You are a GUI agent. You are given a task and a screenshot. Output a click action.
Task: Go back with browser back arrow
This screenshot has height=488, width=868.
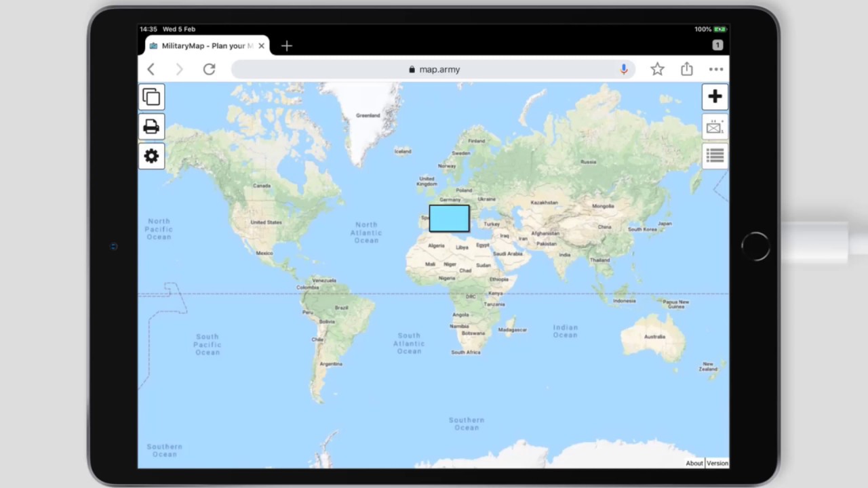(x=151, y=69)
